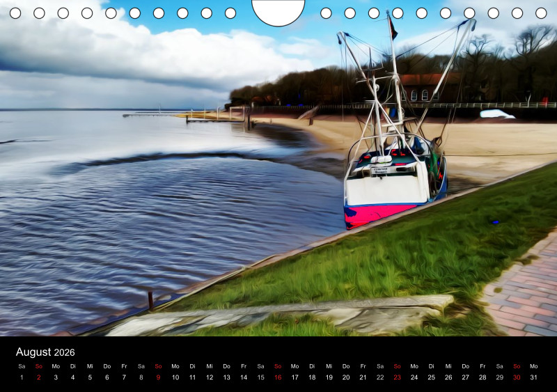Image resolution: width=557 pixels, height=392 pixels.
Task: Click date 14 in August
Action: [244, 377]
